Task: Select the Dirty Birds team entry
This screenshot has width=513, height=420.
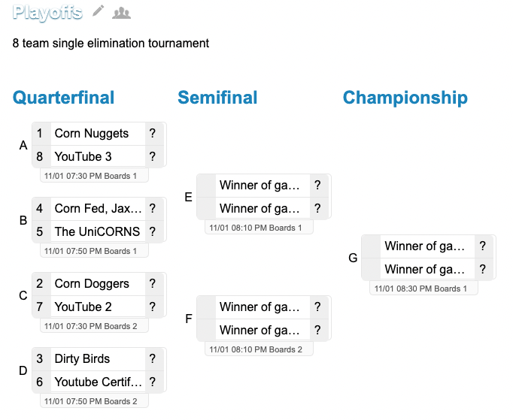Action: 82,359
